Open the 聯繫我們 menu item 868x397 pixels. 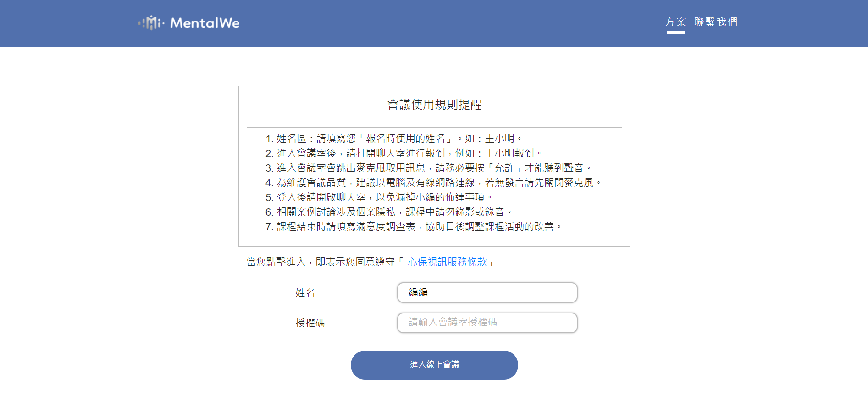[x=716, y=22]
